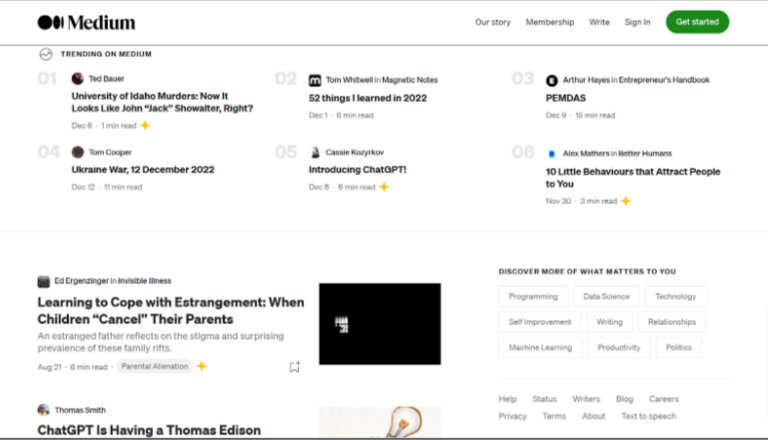Viewport: 768px width, 440px height.
Task: Click member star beside 10 Little Behaviours
Action: [625, 201]
